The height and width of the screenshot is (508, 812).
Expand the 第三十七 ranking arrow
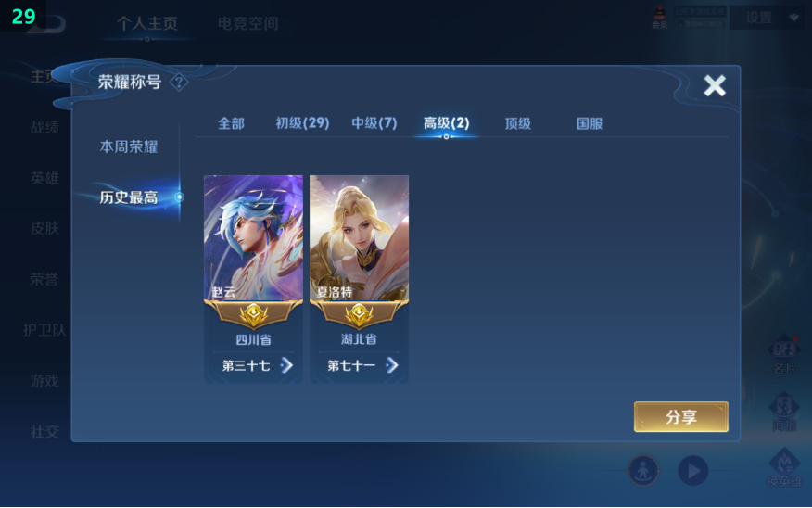coord(286,365)
